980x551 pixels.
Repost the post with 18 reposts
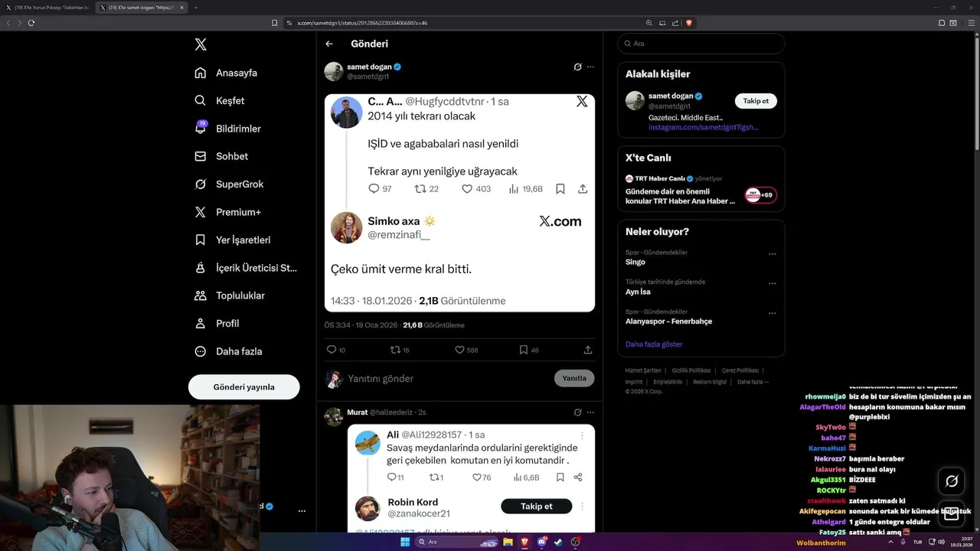click(400, 350)
